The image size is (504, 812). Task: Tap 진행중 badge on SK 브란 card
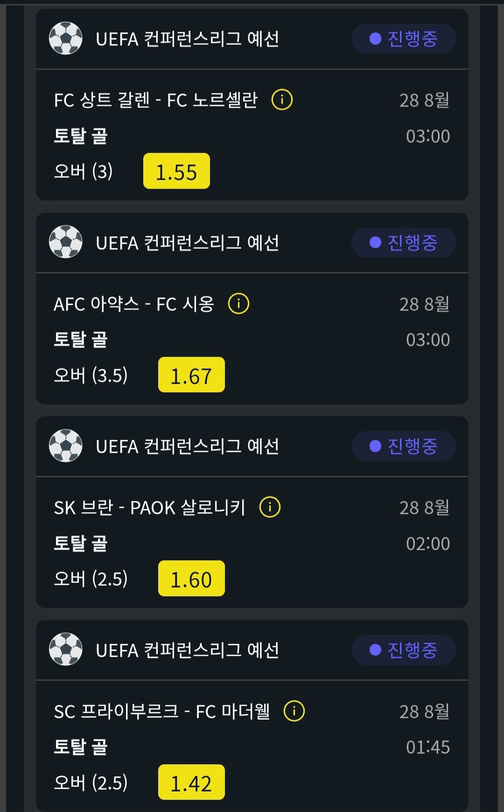pos(404,446)
